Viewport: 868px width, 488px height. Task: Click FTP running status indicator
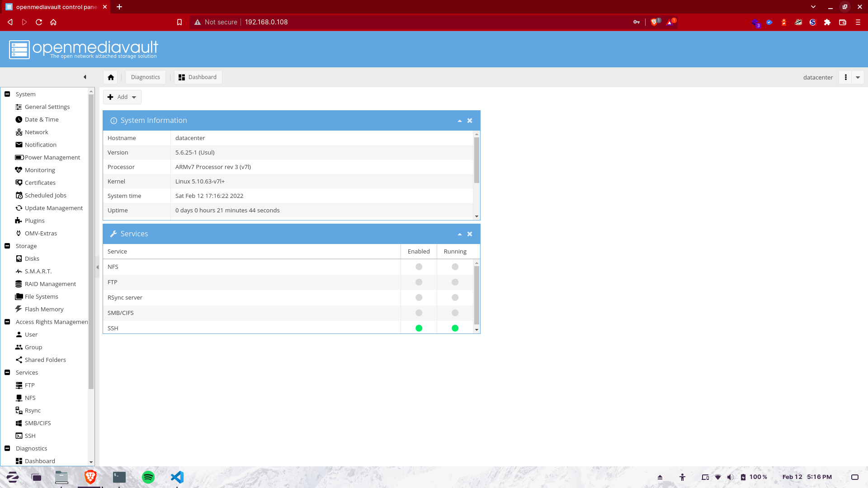455,282
